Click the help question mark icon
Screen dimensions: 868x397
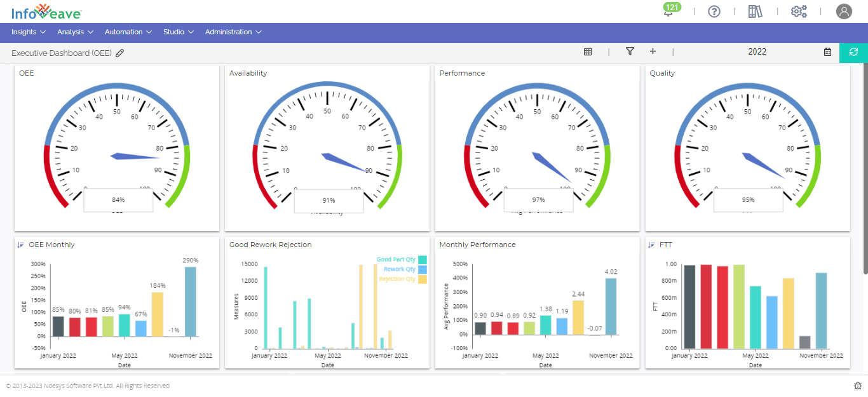[x=714, y=11]
